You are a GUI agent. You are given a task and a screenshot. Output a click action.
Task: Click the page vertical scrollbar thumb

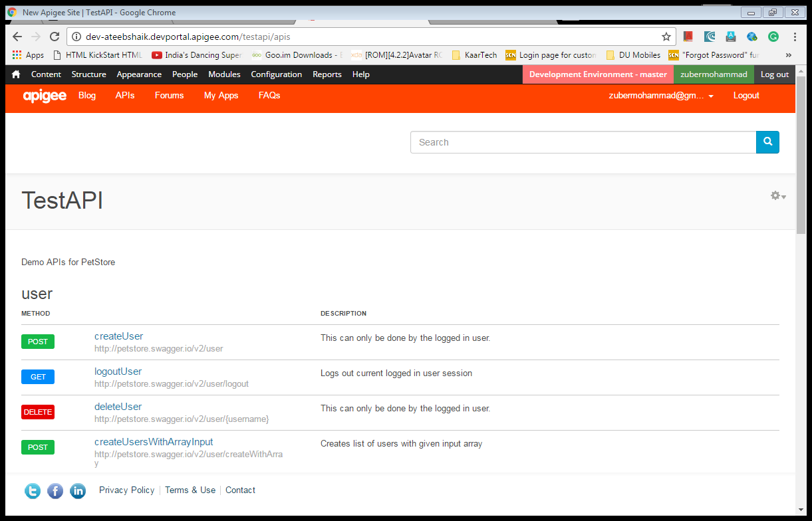(x=801, y=156)
